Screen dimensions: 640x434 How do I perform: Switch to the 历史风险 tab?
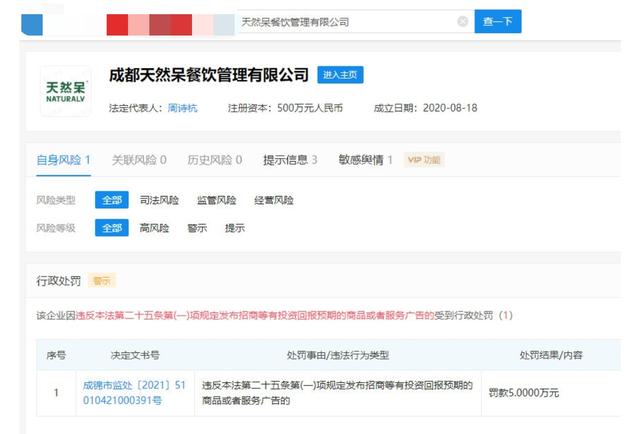point(215,160)
